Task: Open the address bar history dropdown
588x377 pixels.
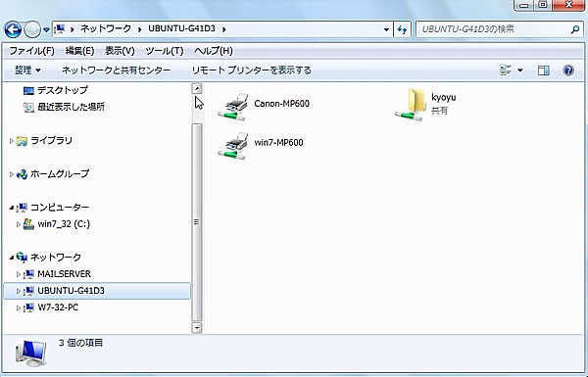Action: click(x=386, y=29)
